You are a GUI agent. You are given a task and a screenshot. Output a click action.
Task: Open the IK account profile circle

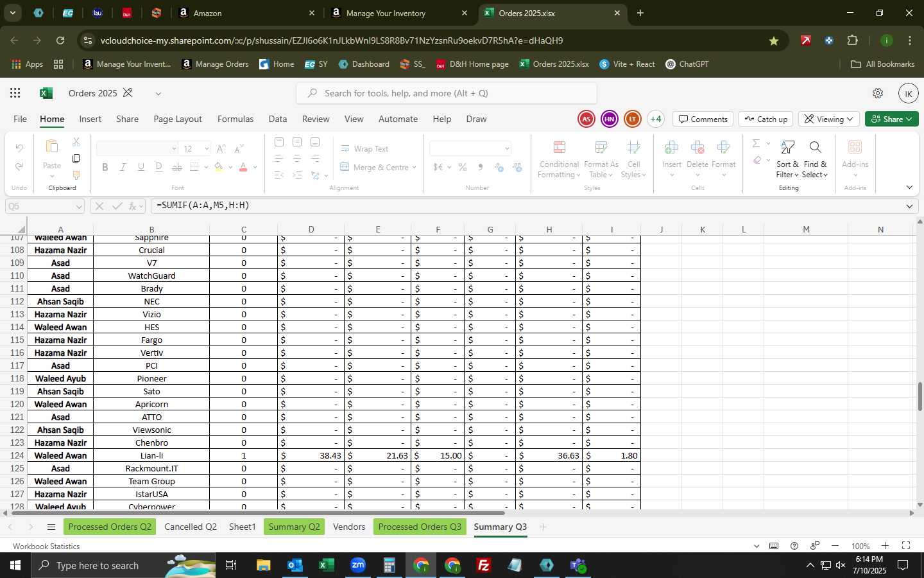click(908, 93)
